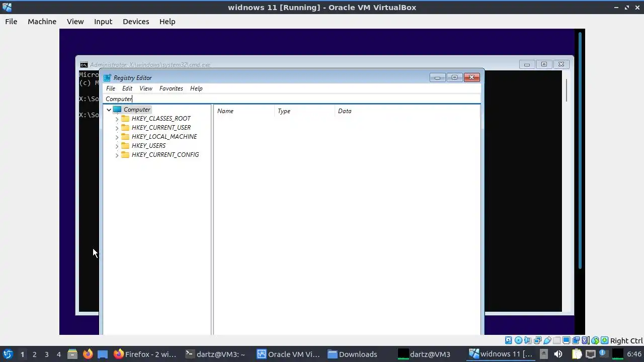Screen dimensions: 644x362
Task: Open VirtualBox Machine menu
Action: pyautogui.click(x=42, y=22)
